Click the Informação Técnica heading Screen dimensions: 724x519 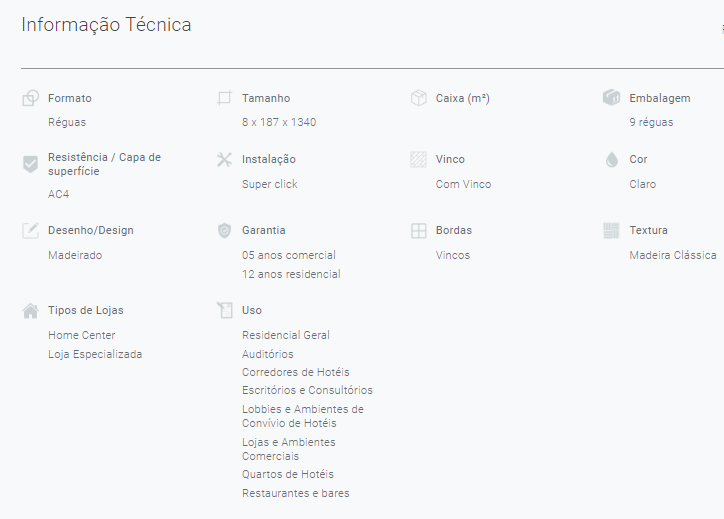pos(106,25)
